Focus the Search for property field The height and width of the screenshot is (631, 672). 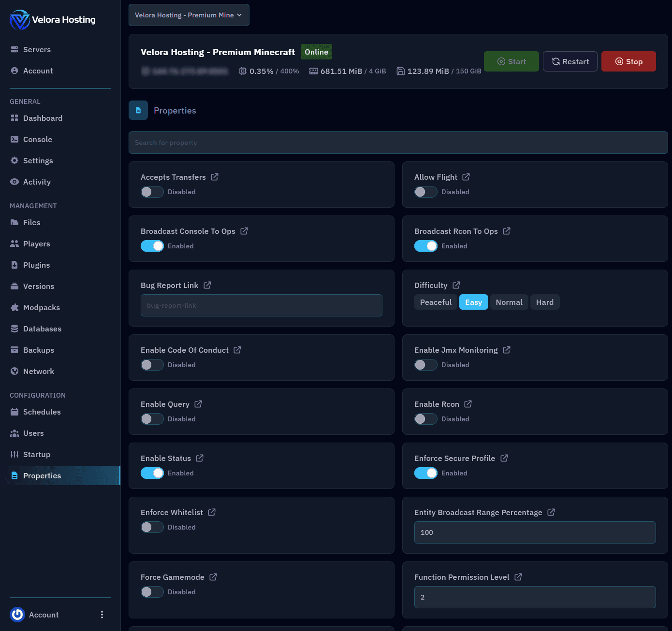pos(397,143)
